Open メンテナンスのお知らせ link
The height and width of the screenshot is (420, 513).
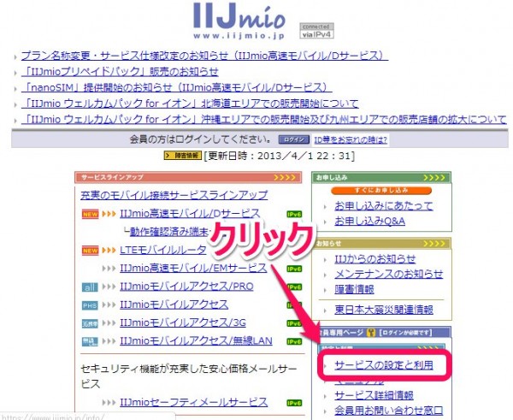click(389, 274)
